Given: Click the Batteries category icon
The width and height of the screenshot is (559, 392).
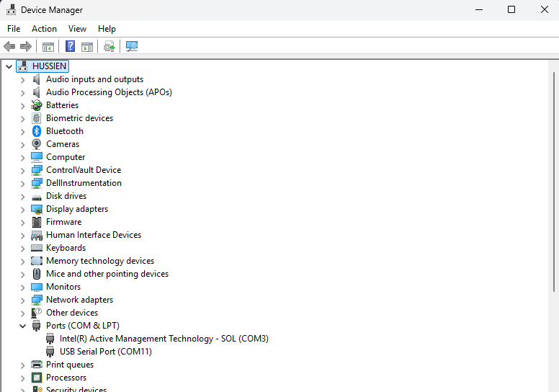Looking at the screenshot, I should (36, 105).
